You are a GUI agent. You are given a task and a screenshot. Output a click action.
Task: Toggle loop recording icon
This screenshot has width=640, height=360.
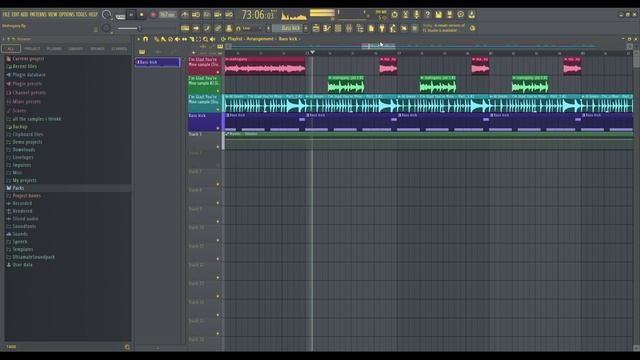tap(229, 14)
